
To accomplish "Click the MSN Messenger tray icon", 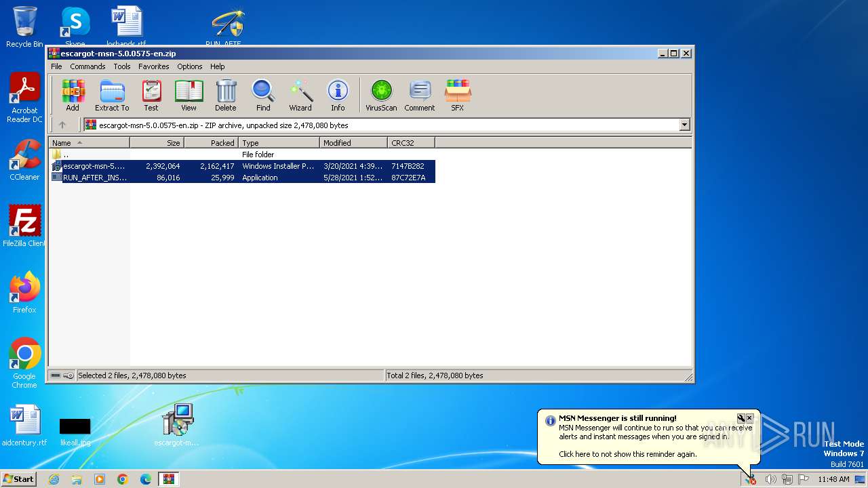I will 750,479.
